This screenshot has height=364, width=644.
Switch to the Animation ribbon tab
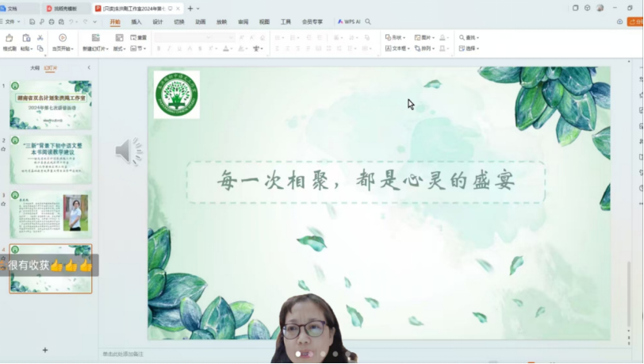coord(201,22)
